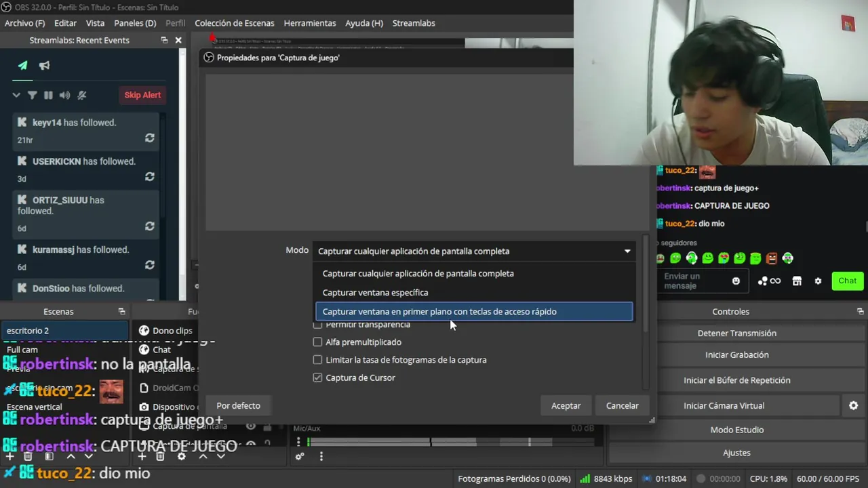Replay the kuramassj follow alert

point(149,264)
